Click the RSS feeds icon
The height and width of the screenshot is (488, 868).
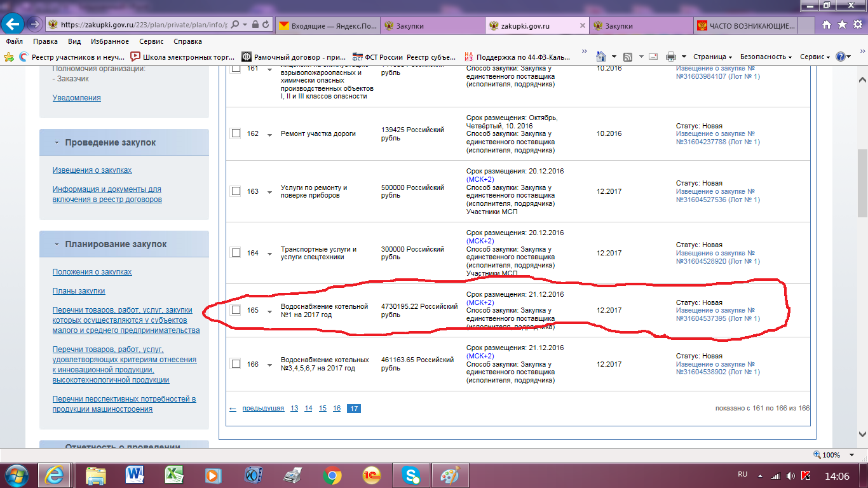[628, 57]
